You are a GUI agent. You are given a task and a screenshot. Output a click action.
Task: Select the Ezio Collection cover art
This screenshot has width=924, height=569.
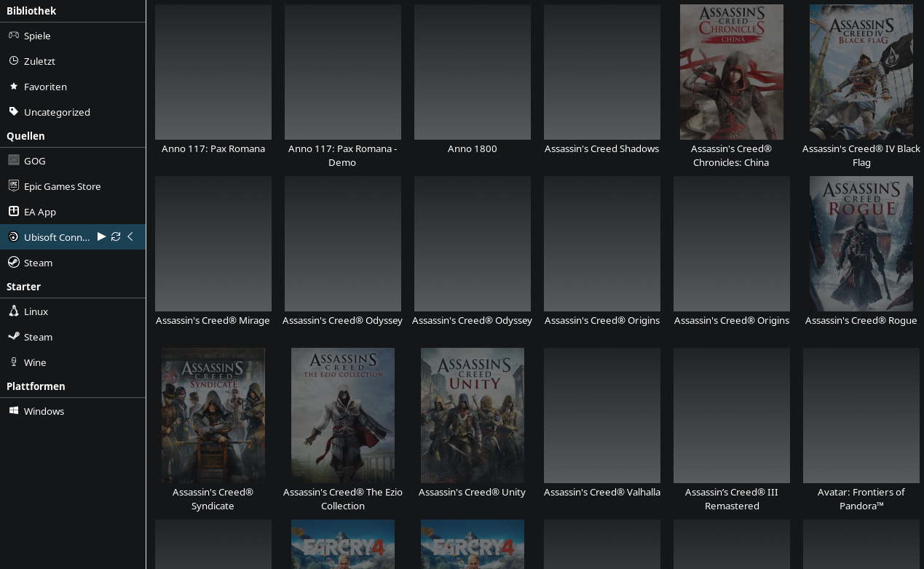click(x=343, y=415)
